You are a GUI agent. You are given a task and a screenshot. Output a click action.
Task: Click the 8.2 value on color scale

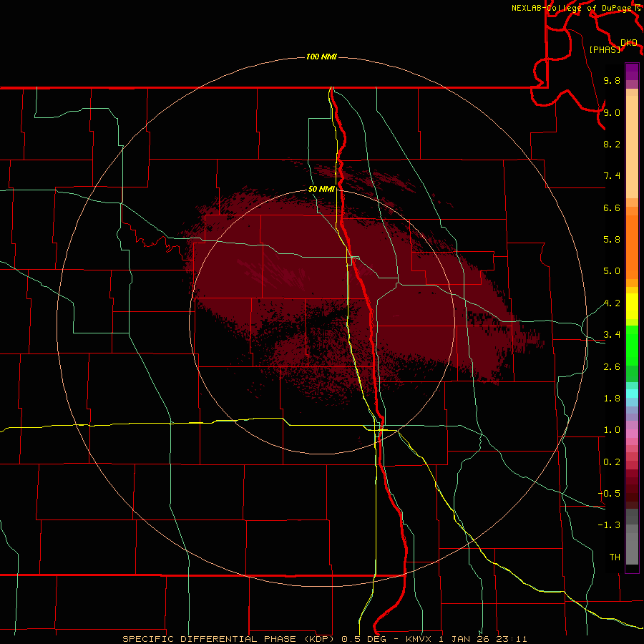(x=612, y=144)
